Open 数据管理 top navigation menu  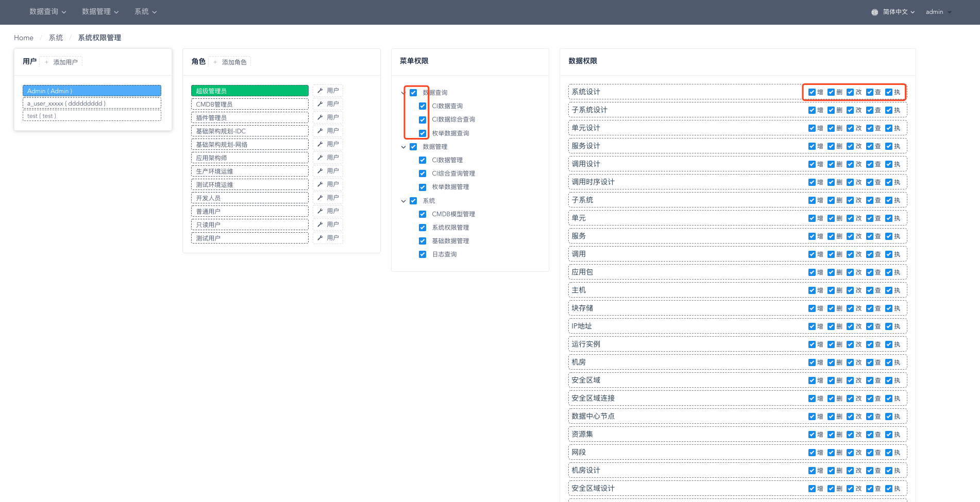pyautogui.click(x=100, y=12)
